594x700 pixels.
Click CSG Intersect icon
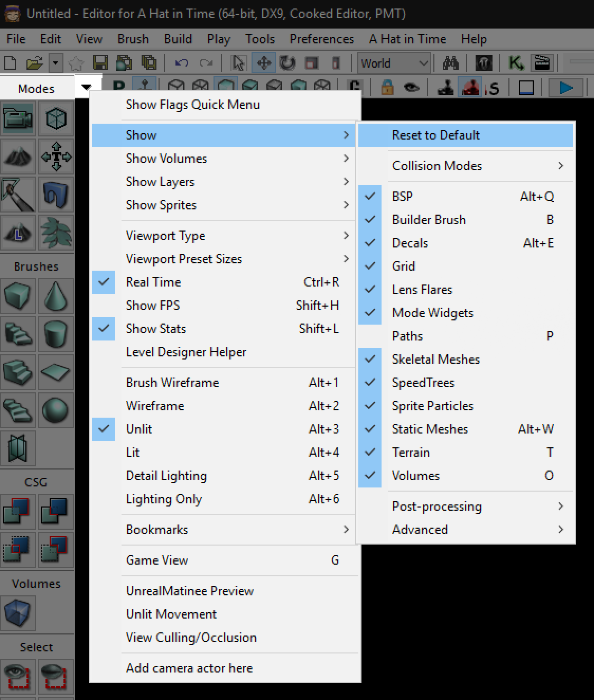coord(18,550)
